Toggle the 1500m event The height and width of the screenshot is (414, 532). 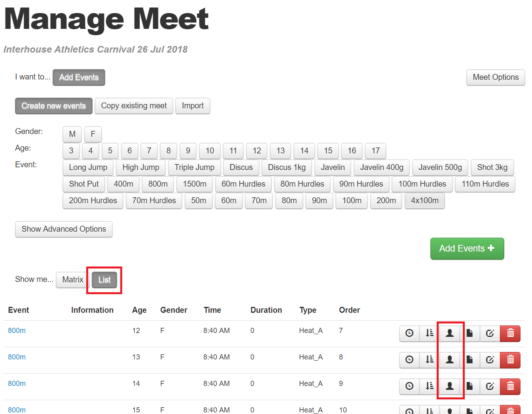[195, 184]
